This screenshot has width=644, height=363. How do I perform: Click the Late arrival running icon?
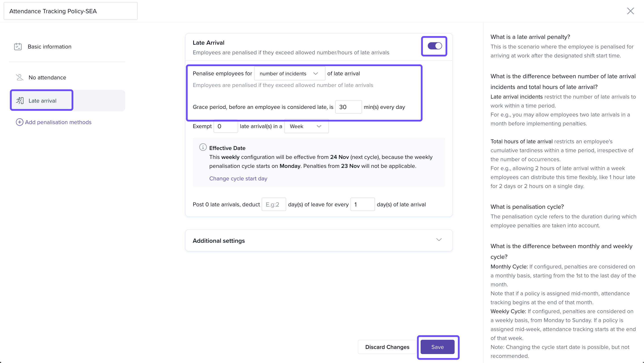click(20, 101)
